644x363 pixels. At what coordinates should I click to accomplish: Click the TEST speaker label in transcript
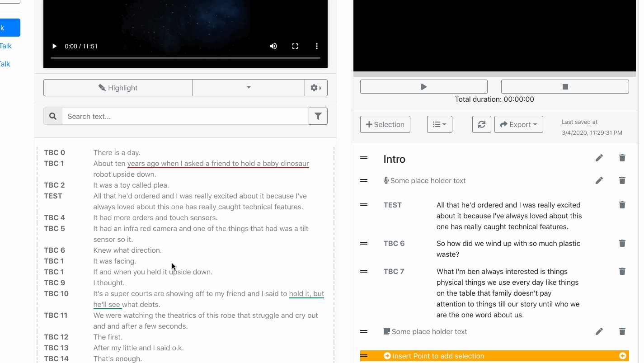coord(53,196)
